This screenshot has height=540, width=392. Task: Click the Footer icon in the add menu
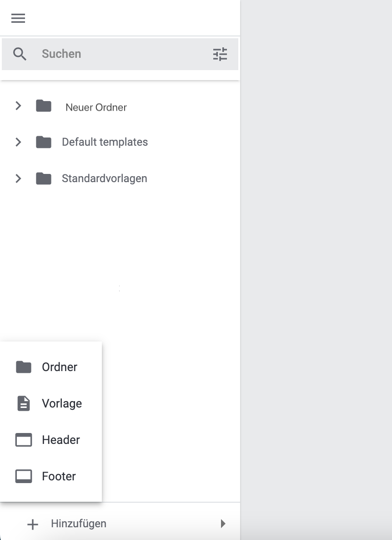(x=24, y=476)
